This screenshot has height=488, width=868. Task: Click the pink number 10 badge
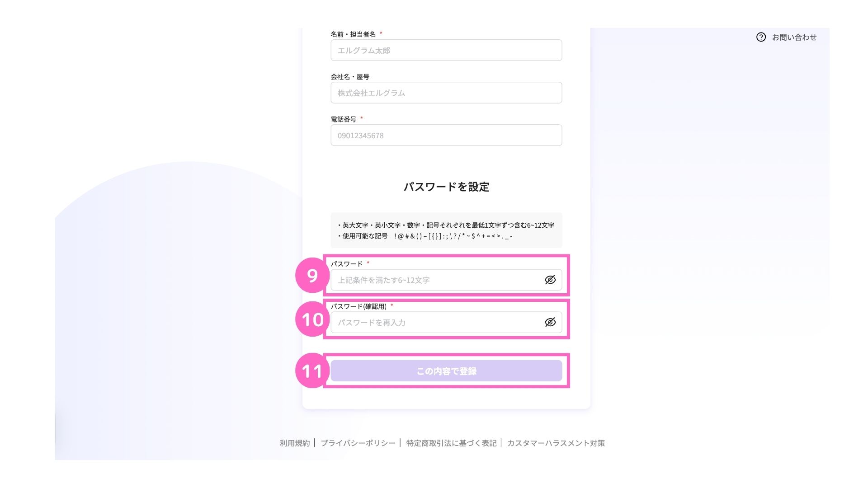click(x=312, y=319)
